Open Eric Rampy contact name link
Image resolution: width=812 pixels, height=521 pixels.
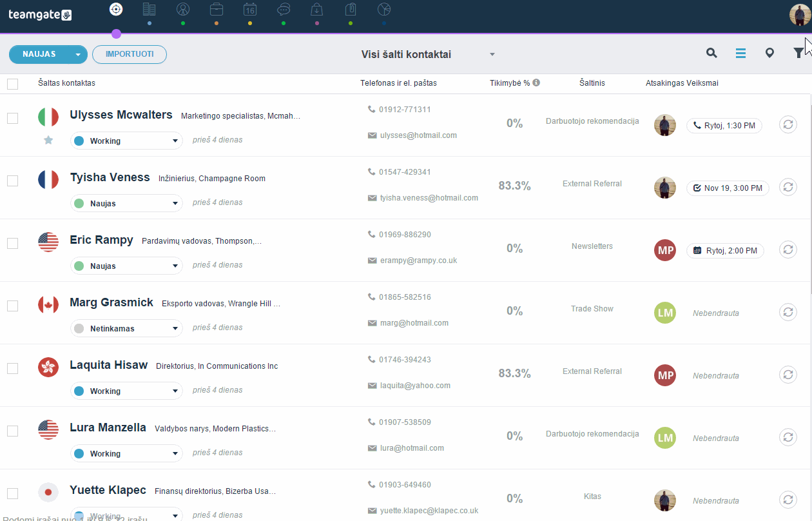101,240
